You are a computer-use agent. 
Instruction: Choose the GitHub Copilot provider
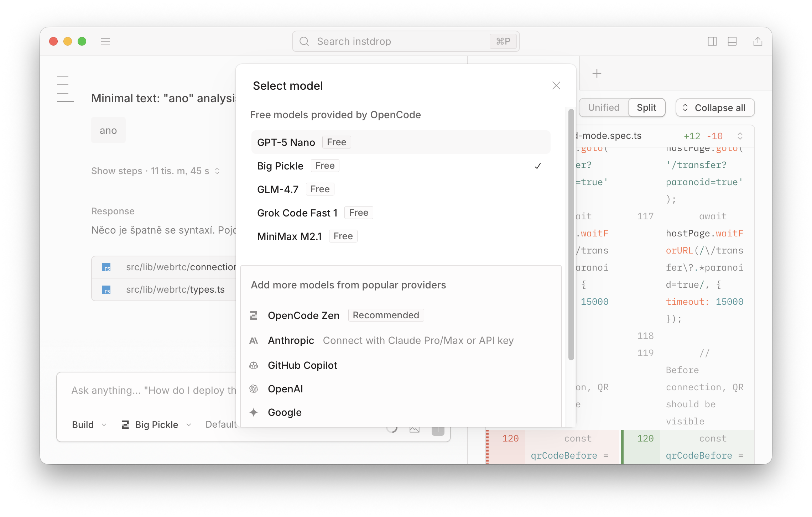tap(302, 365)
